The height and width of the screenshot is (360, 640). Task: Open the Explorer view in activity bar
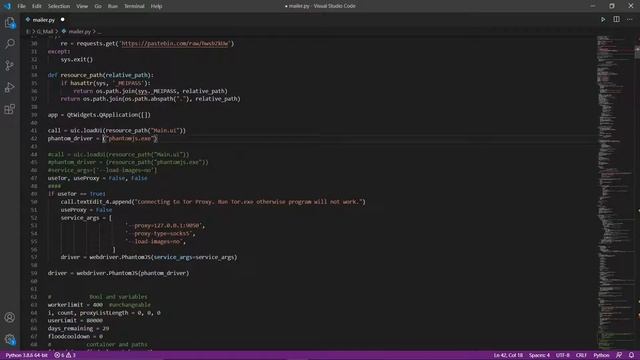coord(10,23)
